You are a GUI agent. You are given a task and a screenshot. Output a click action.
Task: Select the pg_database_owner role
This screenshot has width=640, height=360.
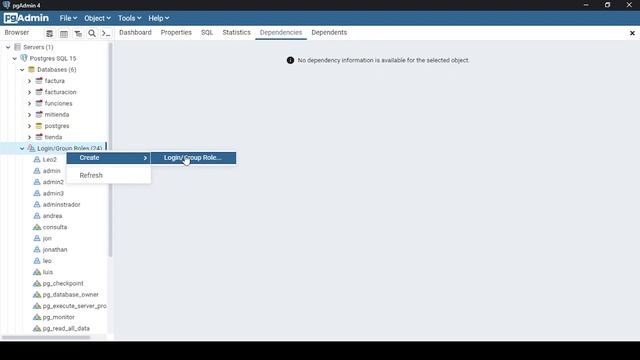(x=70, y=295)
